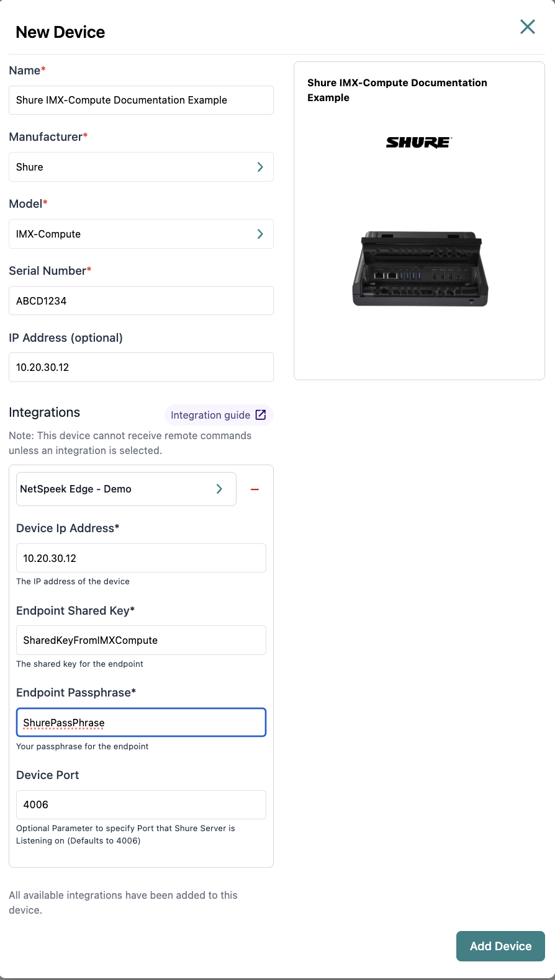The height and width of the screenshot is (980, 555).
Task: Remove the NetSpeek Edge integration with minus icon
Action: pos(255,489)
